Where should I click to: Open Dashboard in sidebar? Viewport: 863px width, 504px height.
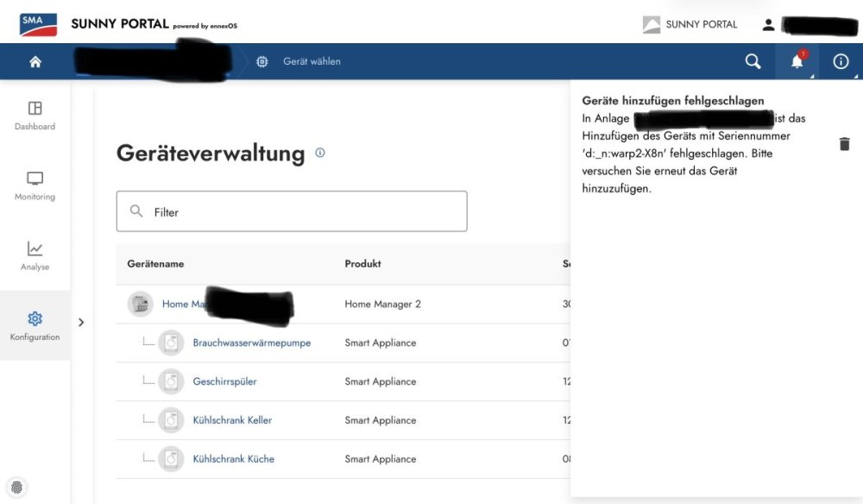pyautogui.click(x=35, y=116)
